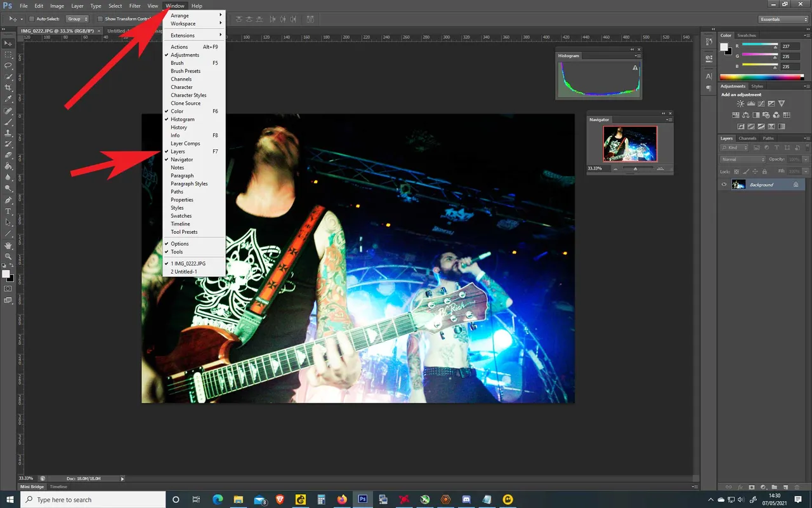Pick the Lasso tool
This screenshot has height=508, width=812.
tap(8, 65)
